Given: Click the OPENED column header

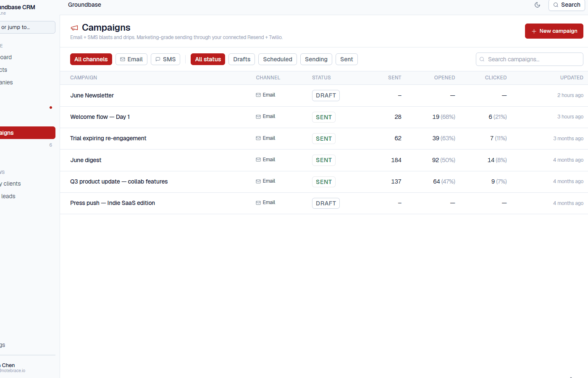Looking at the screenshot, I should click(x=444, y=78).
